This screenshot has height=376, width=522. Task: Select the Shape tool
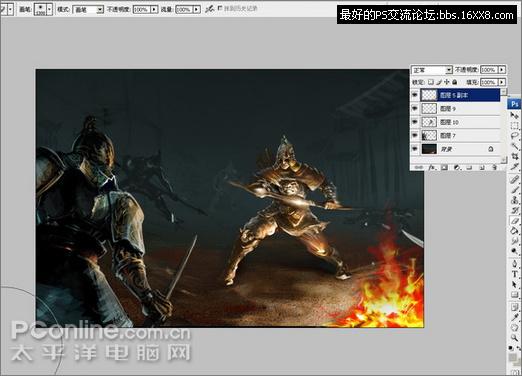coord(514,295)
